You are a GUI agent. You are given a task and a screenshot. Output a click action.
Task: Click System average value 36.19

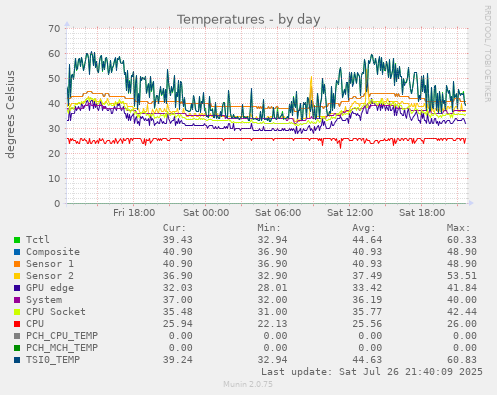[x=367, y=300]
